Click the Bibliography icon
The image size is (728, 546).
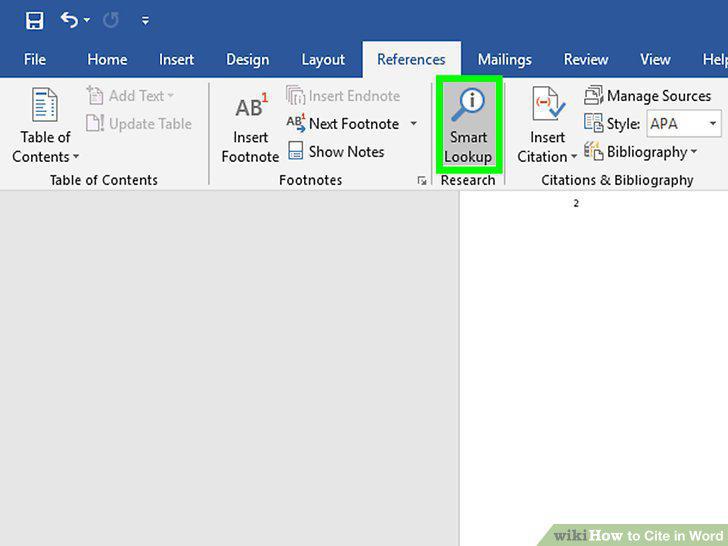coord(594,151)
